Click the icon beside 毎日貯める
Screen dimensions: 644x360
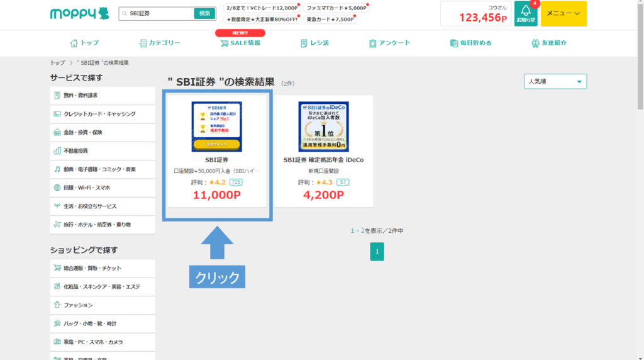click(x=454, y=43)
